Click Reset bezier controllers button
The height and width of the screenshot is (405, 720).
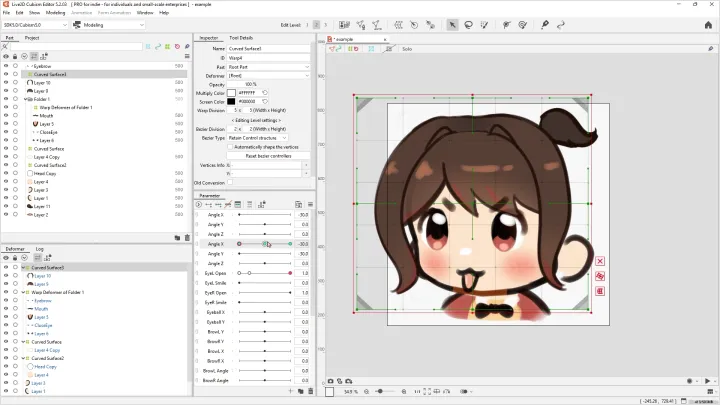click(x=268, y=156)
